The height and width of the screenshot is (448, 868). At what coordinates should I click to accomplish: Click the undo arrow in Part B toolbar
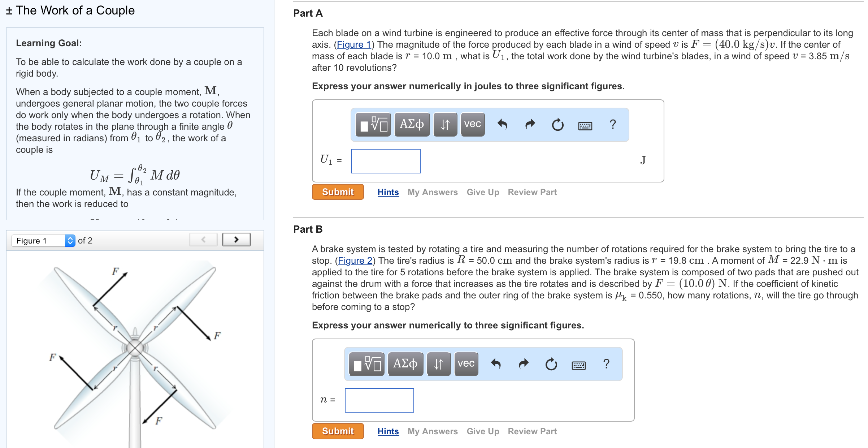tap(496, 364)
